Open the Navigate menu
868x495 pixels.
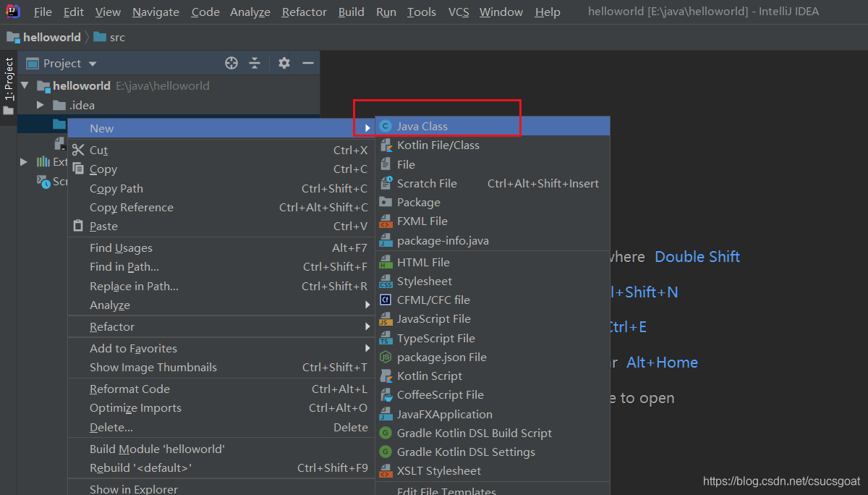pos(156,12)
